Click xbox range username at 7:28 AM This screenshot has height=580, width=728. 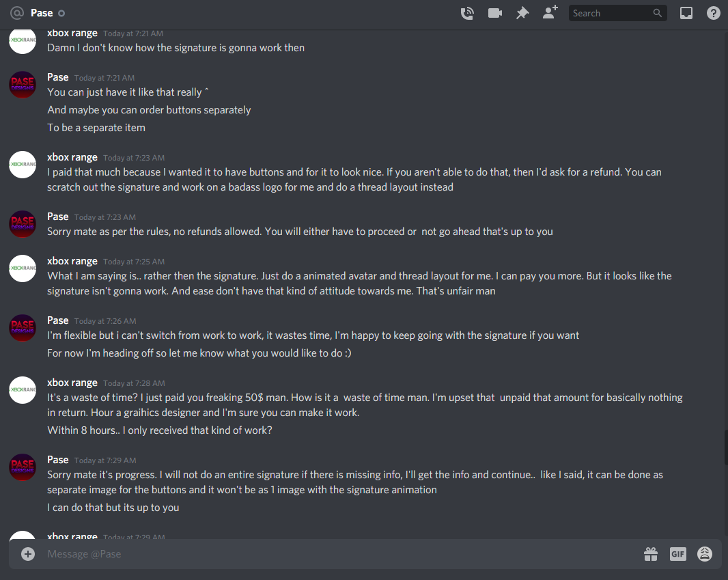(x=72, y=383)
